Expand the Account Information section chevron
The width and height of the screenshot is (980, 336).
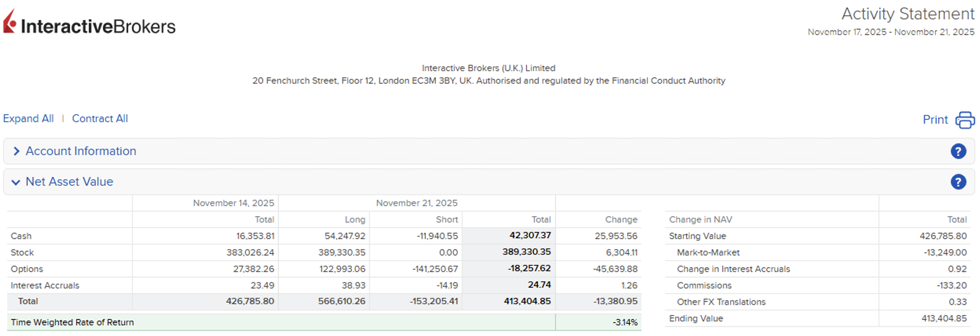(16, 151)
